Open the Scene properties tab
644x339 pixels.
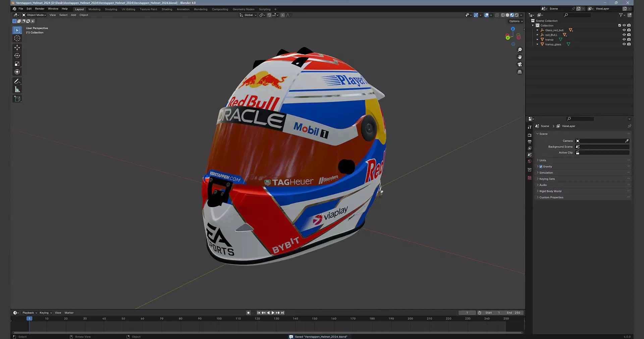[x=530, y=155]
